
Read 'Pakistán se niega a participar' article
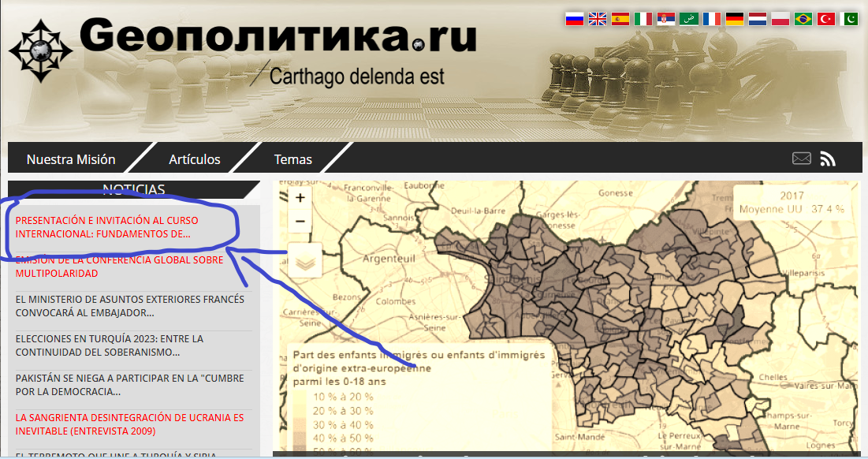point(129,385)
